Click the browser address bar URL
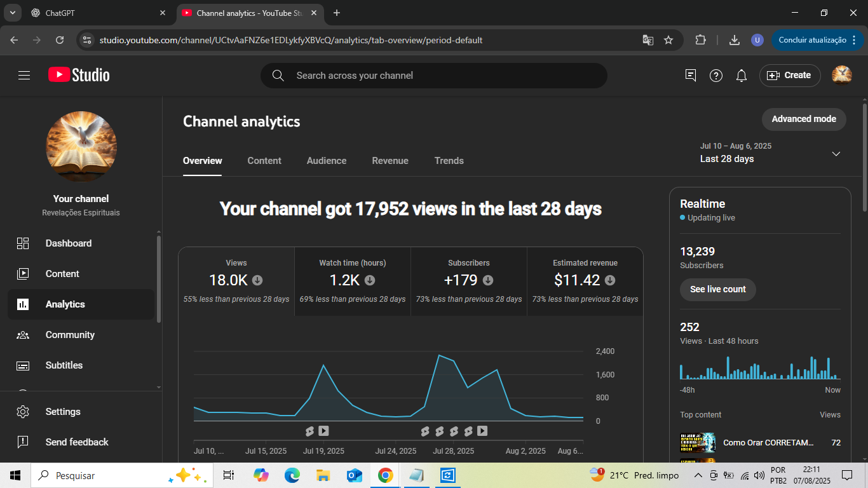868x488 pixels. [291, 40]
